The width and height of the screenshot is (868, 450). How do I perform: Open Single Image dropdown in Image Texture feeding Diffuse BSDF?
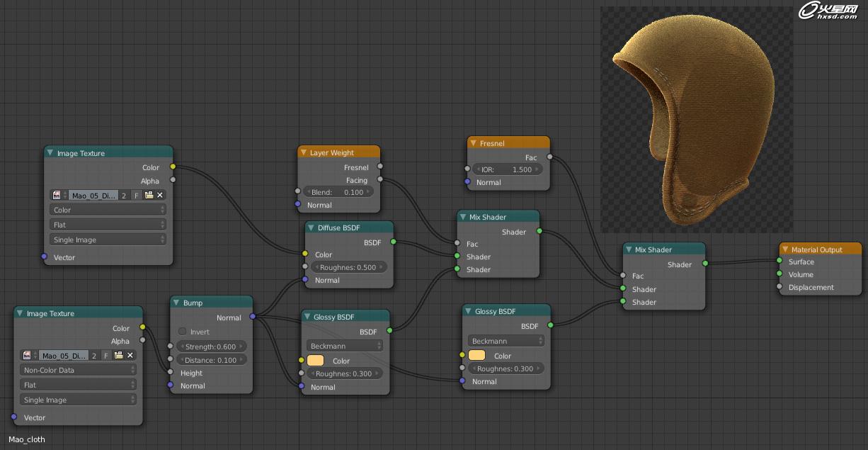(x=108, y=240)
